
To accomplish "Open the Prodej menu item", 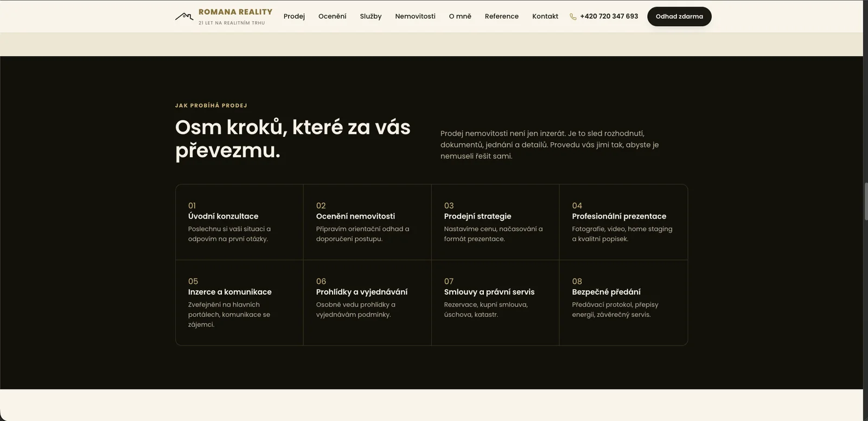I will [x=294, y=16].
